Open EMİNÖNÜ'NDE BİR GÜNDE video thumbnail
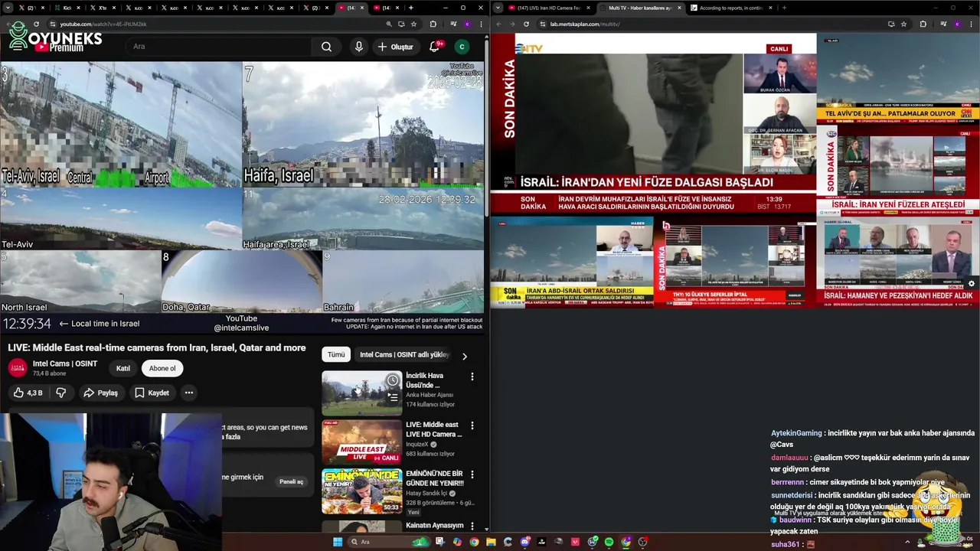The image size is (980, 551). click(361, 491)
